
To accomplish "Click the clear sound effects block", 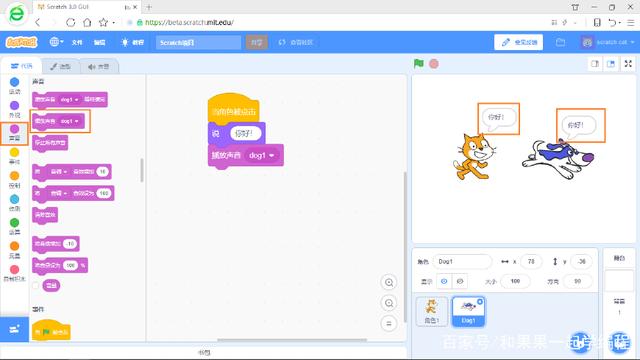I will pyautogui.click(x=45, y=215).
